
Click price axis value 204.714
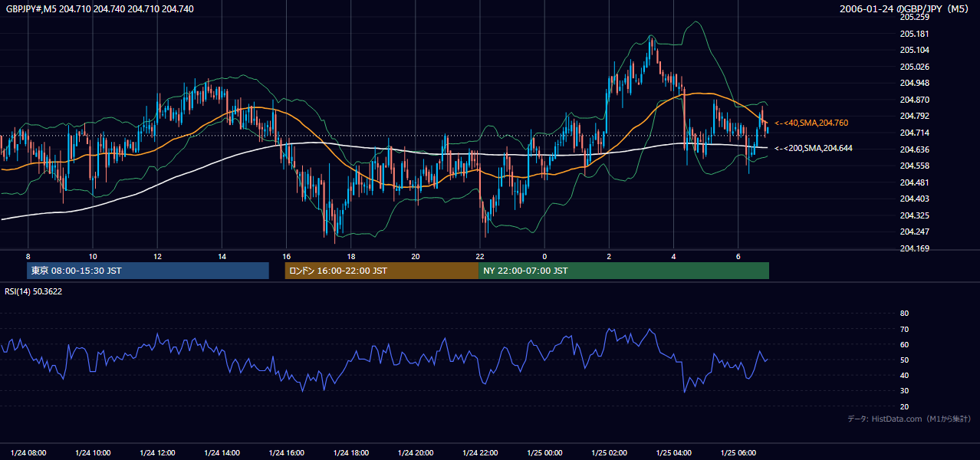point(914,133)
